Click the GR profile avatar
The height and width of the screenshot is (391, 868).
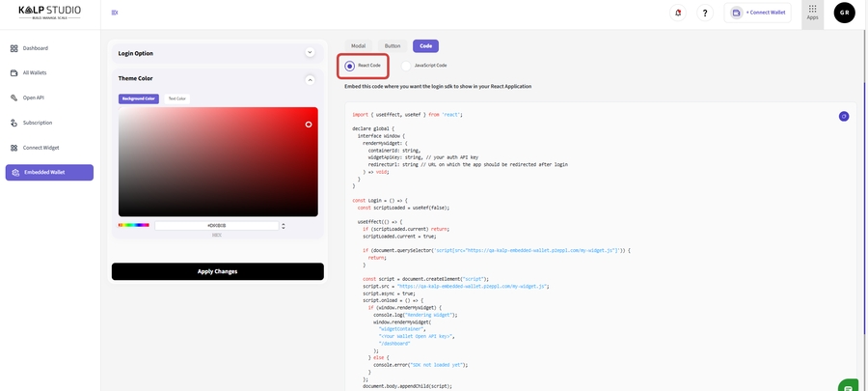tap(844, 13)
